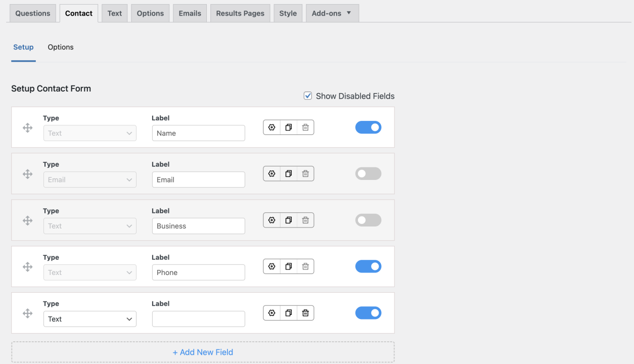
Task: Expand the Add-ons tab menu
Action: pyautogui.click(x=332, y=13)
